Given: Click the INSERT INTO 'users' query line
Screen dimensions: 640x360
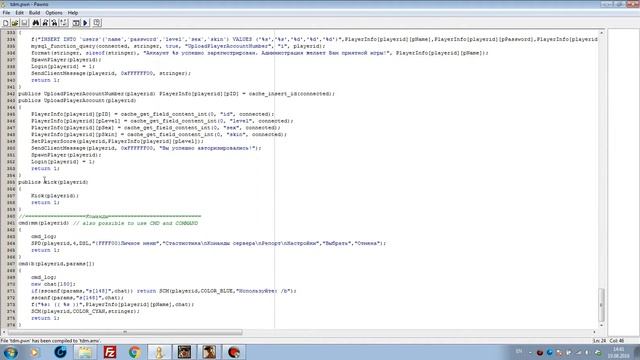Looking at the screenshot, I should 314,39.
